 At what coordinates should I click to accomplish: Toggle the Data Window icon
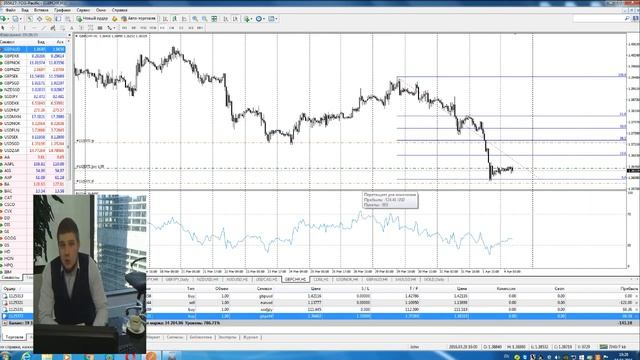click(39, 19)
